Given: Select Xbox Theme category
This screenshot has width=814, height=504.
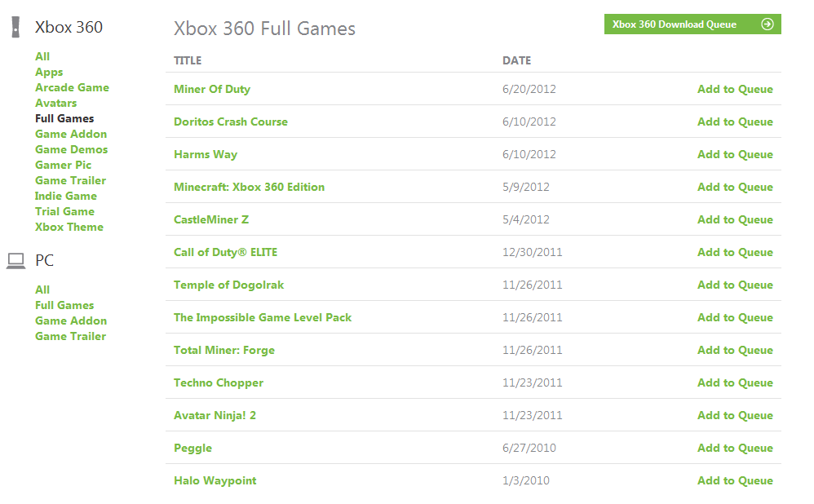Looking at the screenshot, I should click(x=69, y=227).
